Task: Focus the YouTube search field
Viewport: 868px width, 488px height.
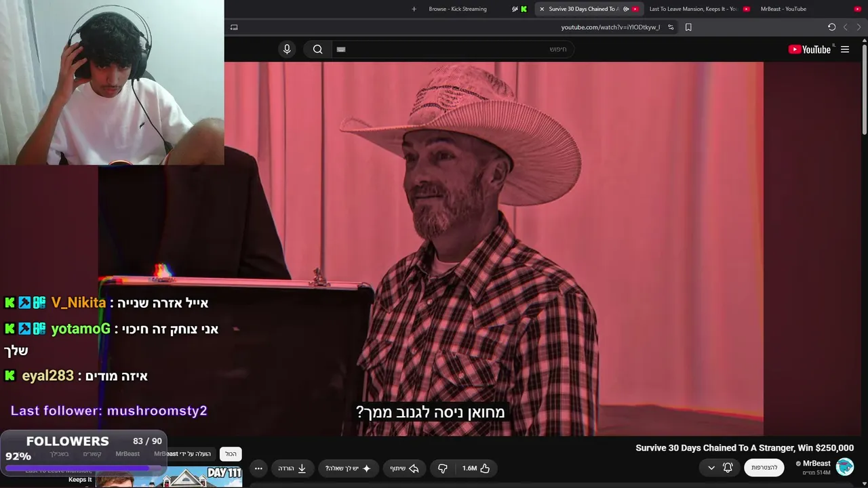Action: pyautogui.click(x=453, y=49)
